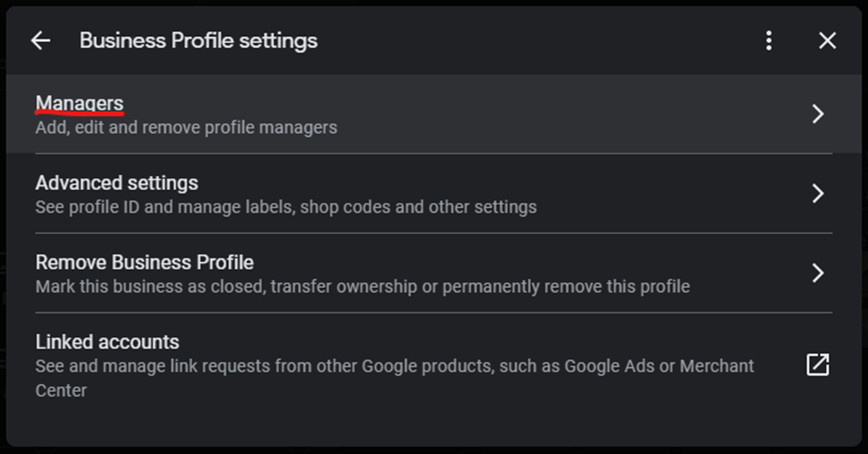Open the external link icon for Linked accounts
The image size is (868, 454).
[818, 365]
